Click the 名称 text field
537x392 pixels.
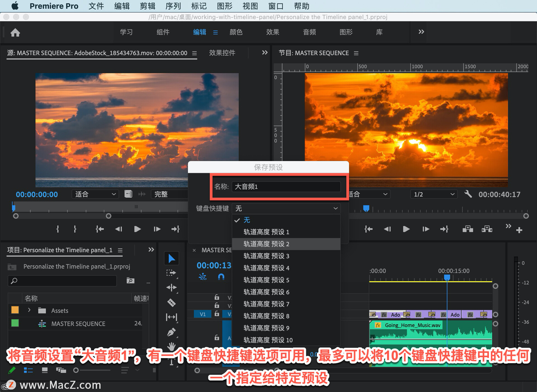point(286,186)
